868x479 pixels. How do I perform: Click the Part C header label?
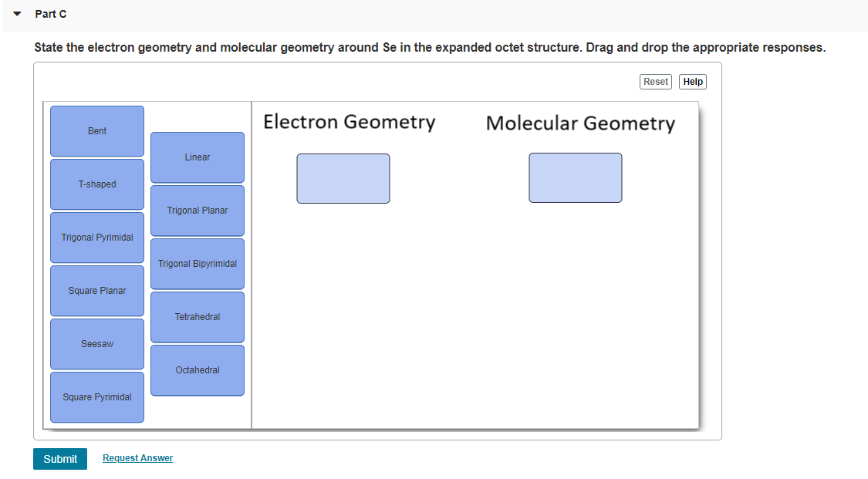pyautogui.click(x=50, y=13)
